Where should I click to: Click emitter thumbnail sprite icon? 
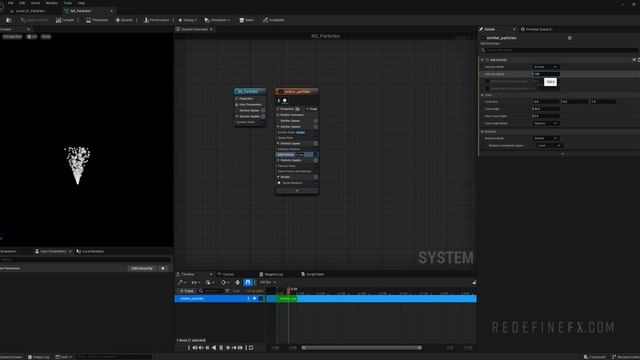[x=284, y=100]
